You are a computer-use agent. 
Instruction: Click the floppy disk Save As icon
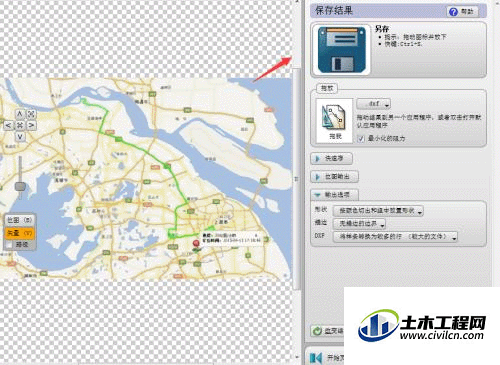341,50
